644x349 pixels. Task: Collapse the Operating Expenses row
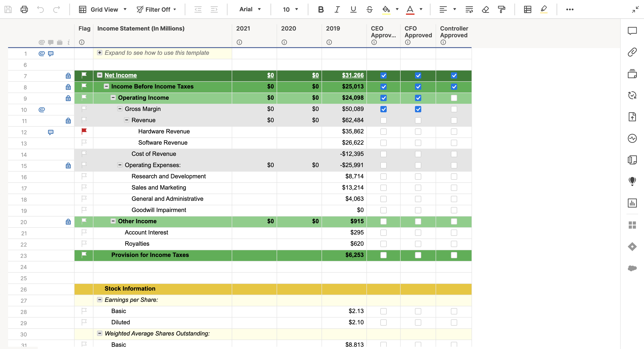pos(120,165)
